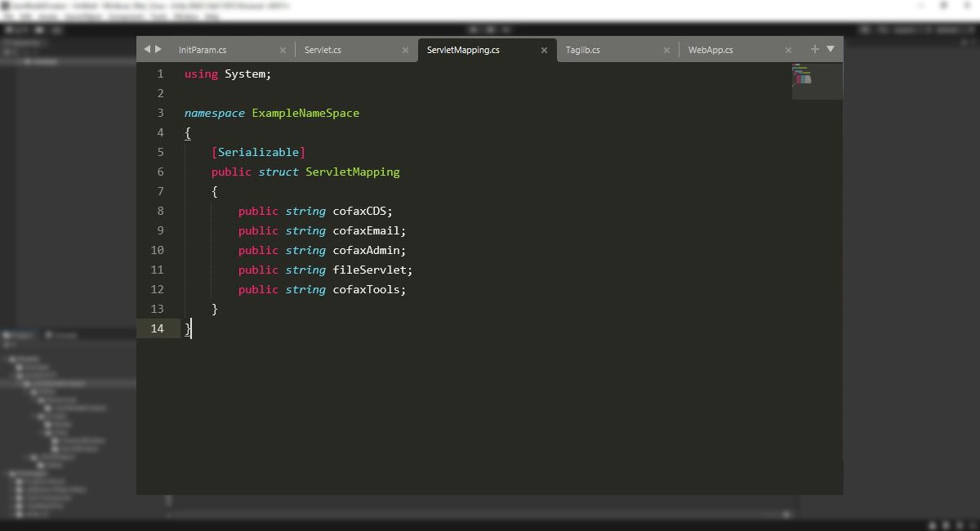Screen dimensions: 980x531
Task: Select the ServletMapping.cs tab
Action: click(463, 50)
